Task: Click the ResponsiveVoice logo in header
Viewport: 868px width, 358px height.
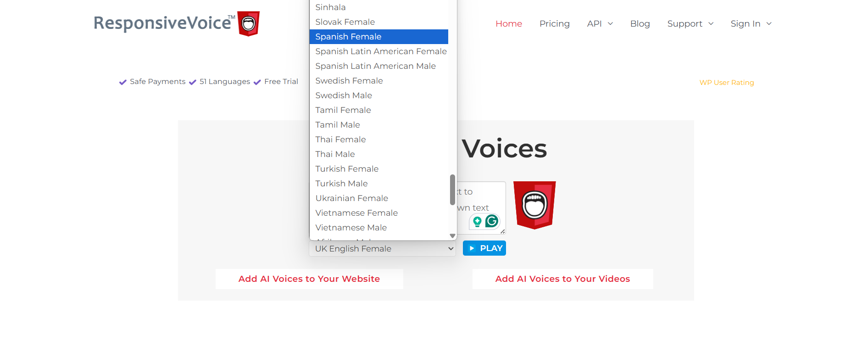Action: pyautogui.click(x=177, y=23)
